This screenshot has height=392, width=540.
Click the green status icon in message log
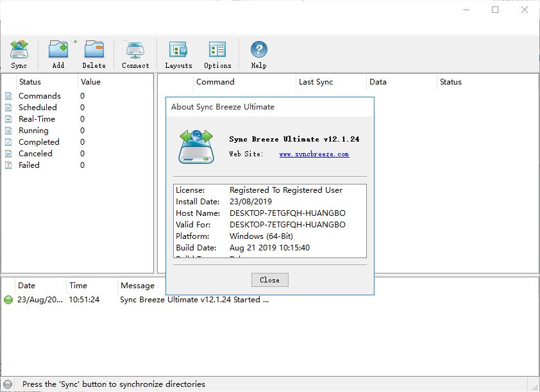pos(8,300)
